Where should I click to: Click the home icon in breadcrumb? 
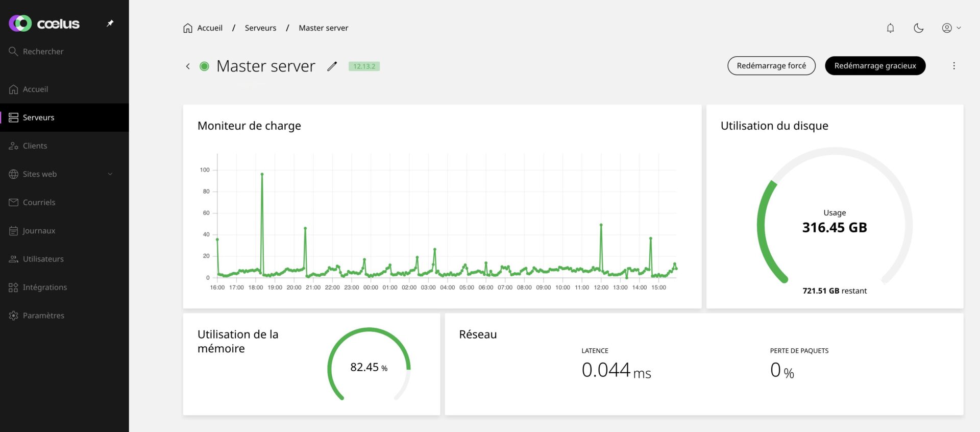pos(188,28)
